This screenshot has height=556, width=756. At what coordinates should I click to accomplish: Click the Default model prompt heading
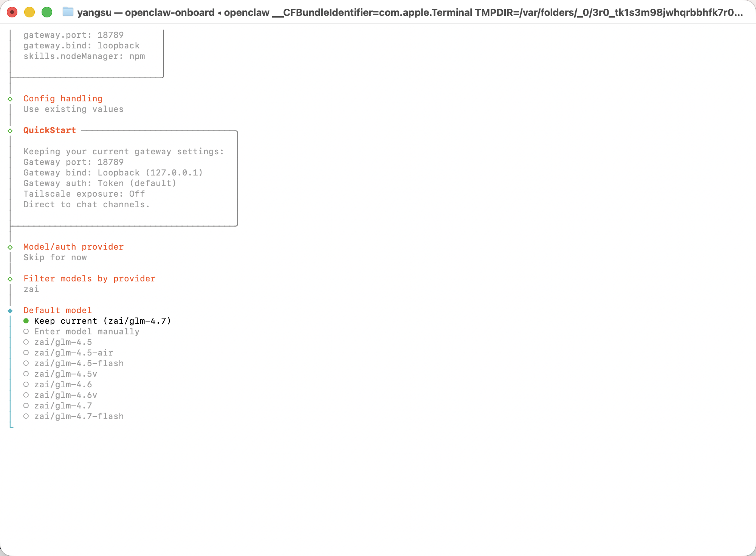click(57, 311)
